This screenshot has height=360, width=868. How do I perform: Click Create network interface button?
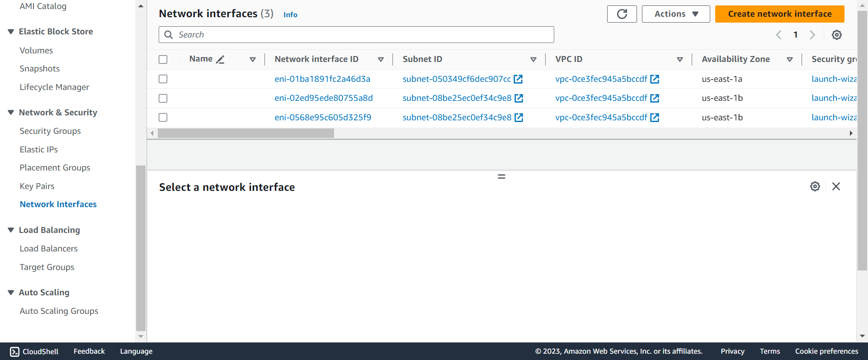tap(780, 14)
